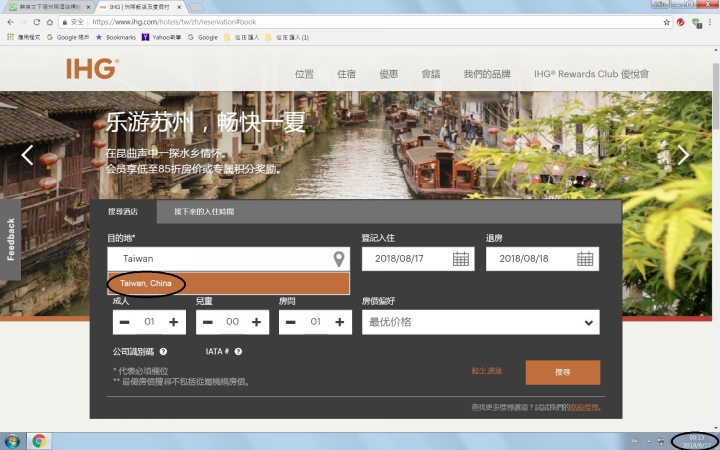Increase children count with plus
Viewport: 720px width, 450px height.
257,322
